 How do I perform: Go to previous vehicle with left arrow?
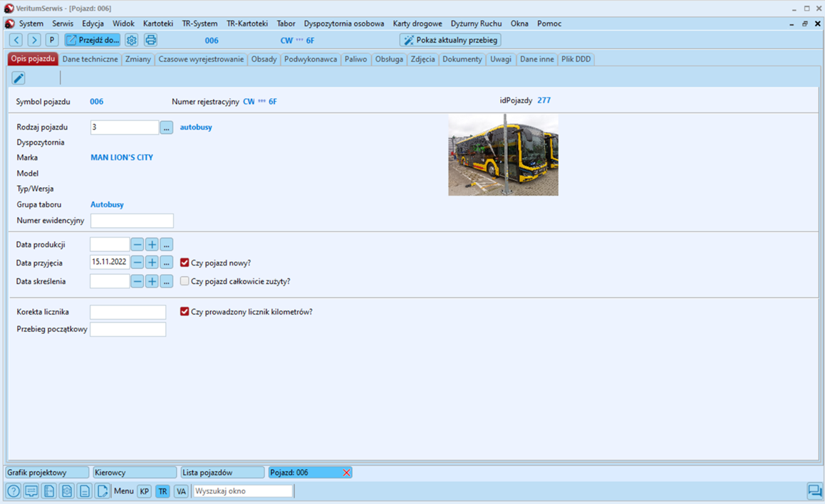16,40
